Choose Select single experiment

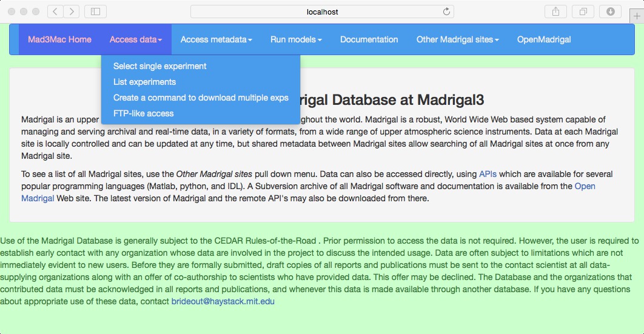point(159,66)
